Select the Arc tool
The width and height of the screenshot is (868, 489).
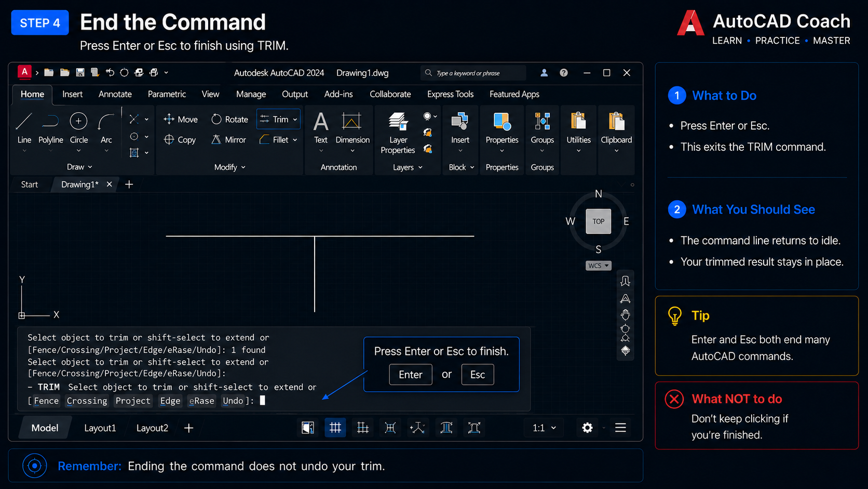pyautogui.click(x=106, y=128)
